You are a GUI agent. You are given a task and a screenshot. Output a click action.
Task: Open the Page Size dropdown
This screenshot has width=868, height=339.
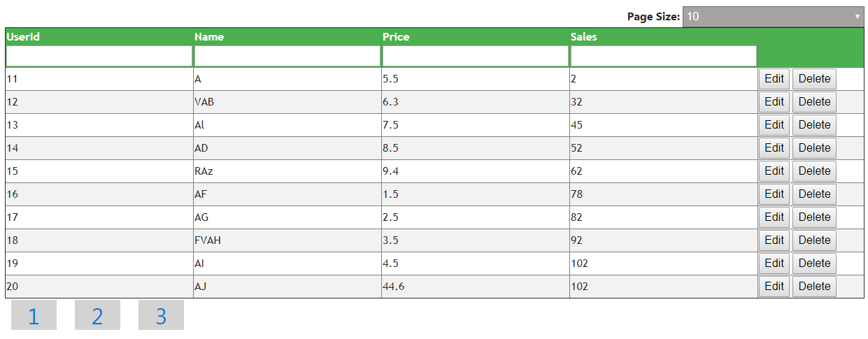tap(774, 17)
